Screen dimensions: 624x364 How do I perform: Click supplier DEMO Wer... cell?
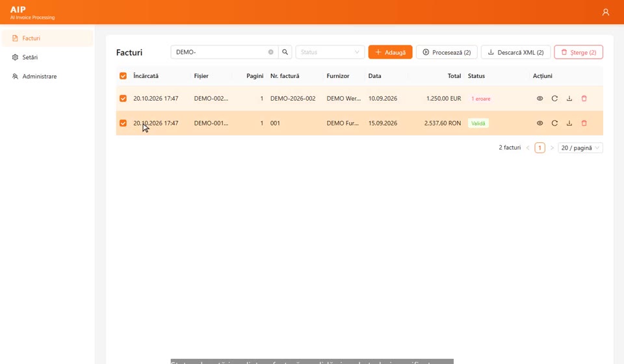coord(343,99)
